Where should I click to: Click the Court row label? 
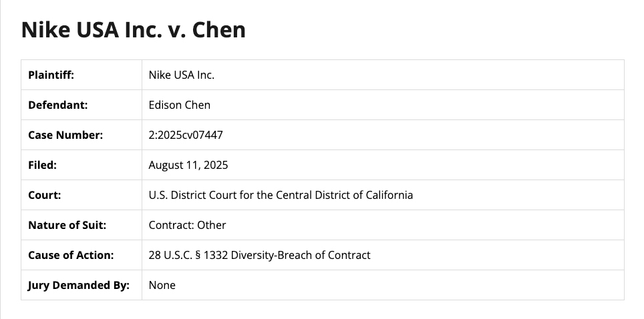(44, 195)
